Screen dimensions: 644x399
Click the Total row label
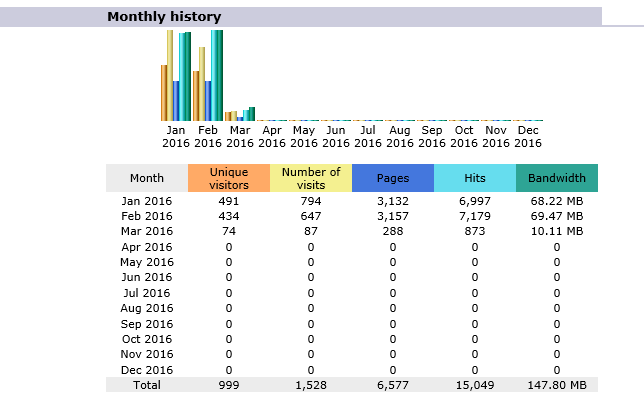tap(147, 385)
